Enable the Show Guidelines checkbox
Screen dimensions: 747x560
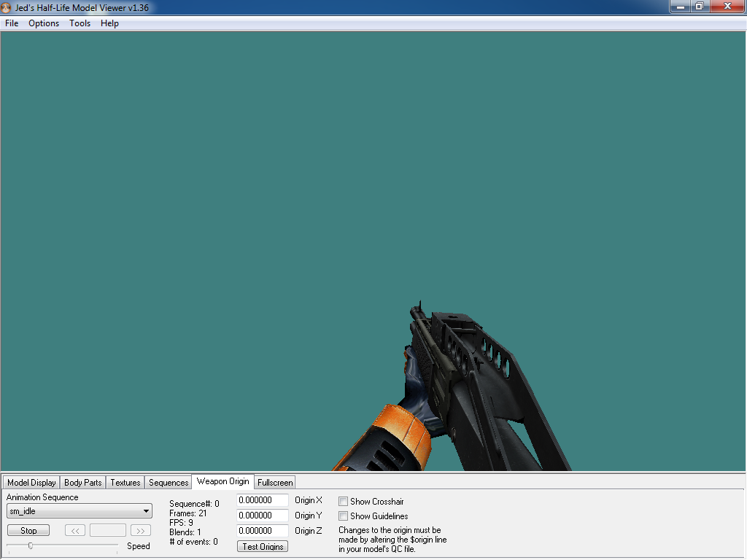343,516
